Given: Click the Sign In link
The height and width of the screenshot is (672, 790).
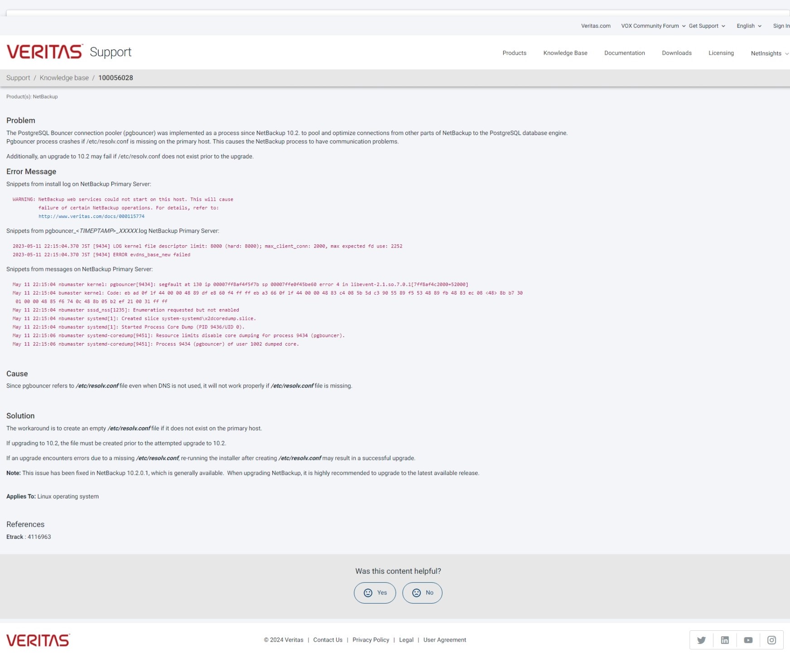Looking at the screenshot, I should [781, 26].
